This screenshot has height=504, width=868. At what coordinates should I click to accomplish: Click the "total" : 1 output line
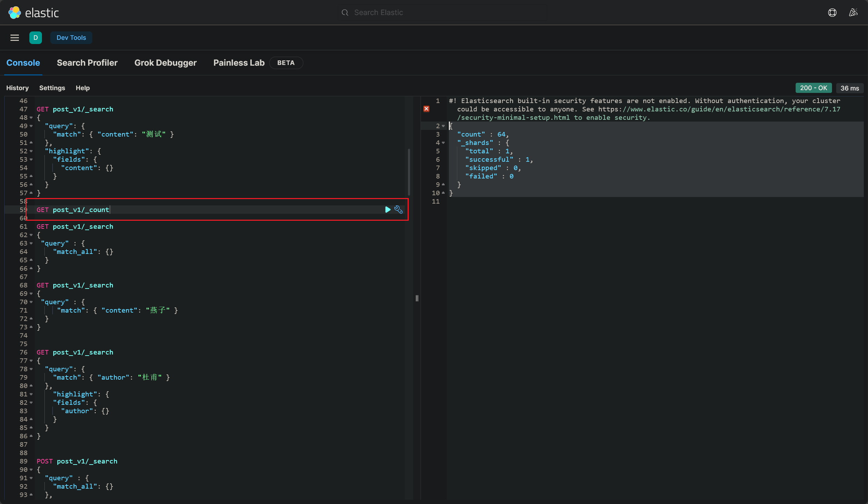pyautogui.click(x=489, y=151)
